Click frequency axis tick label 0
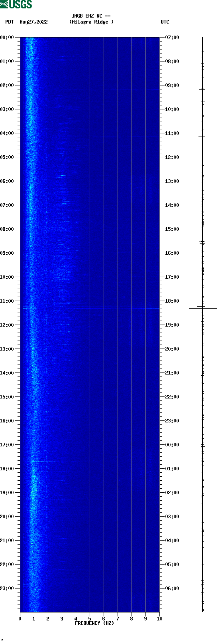 tap(20, 619)
